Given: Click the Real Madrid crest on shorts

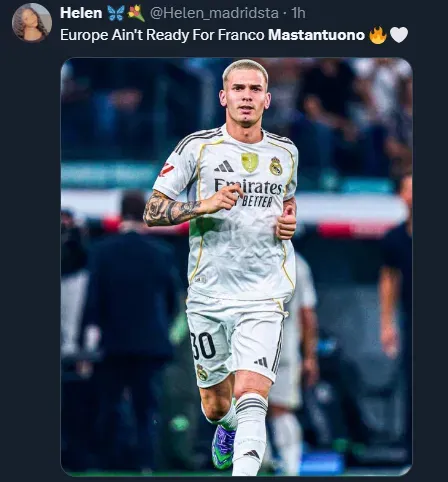Looking at the screenshot, I should [x=202, y=372].
